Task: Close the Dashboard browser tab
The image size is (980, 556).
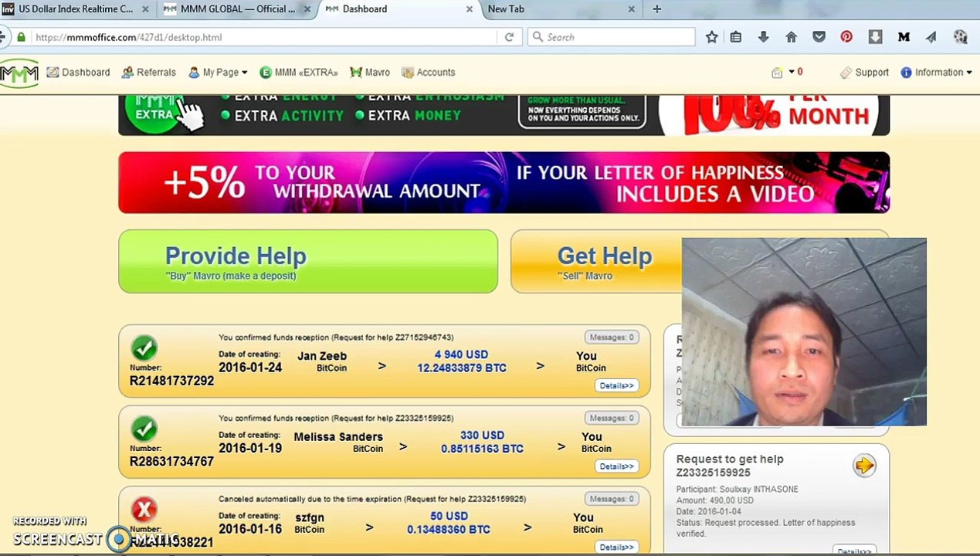Action: pos(470,8)
